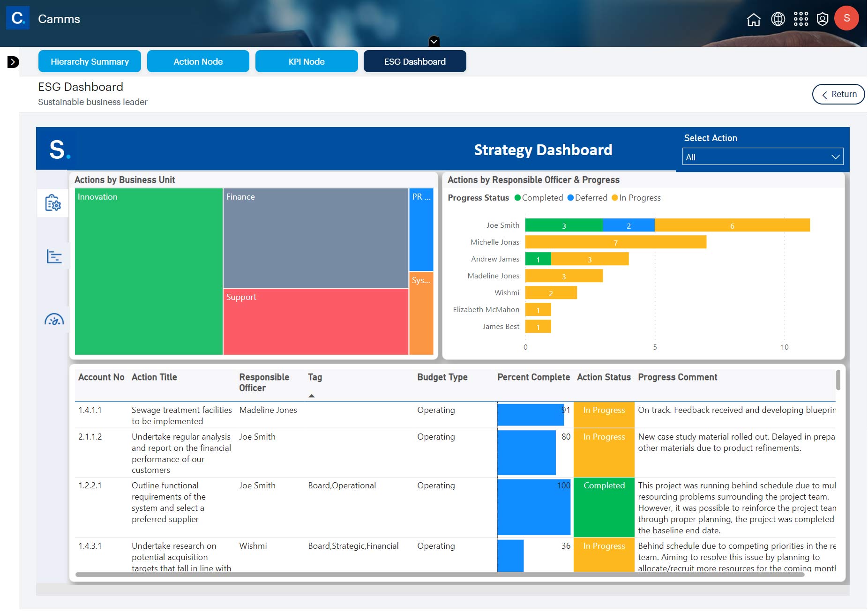Expand the left sidebar arrow
The width and height of the screenshot is (868, 613).
[13, 62]
